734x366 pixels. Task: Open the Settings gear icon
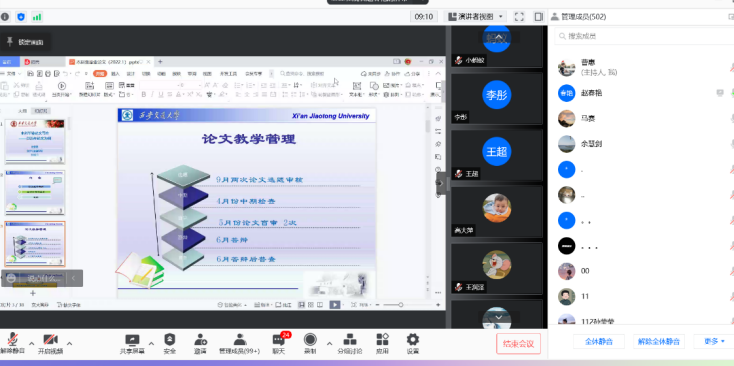[x=412, y=340]
